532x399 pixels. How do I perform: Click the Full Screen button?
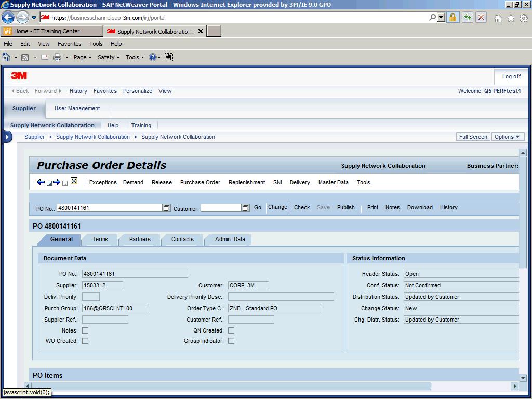point(473,137)
